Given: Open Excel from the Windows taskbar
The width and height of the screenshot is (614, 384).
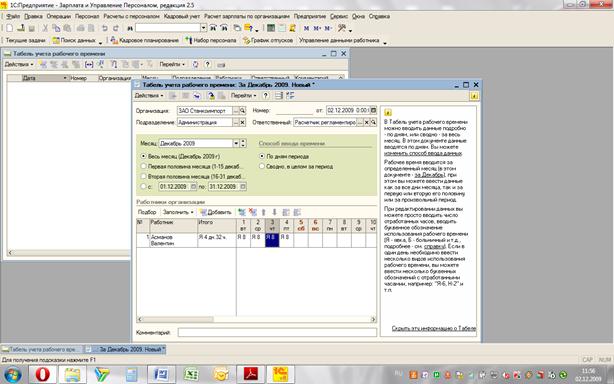Looking at the screenshot, I should point(191,375).
